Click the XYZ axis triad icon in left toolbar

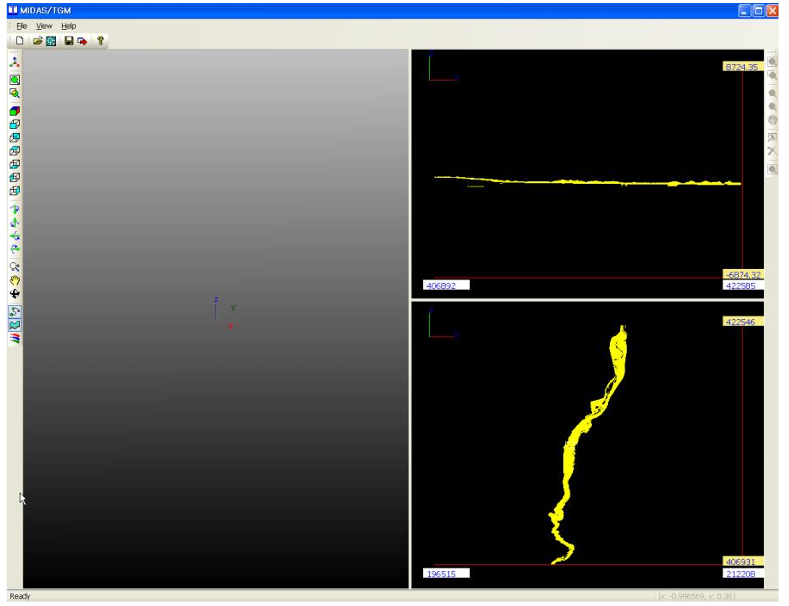(15, 62)
